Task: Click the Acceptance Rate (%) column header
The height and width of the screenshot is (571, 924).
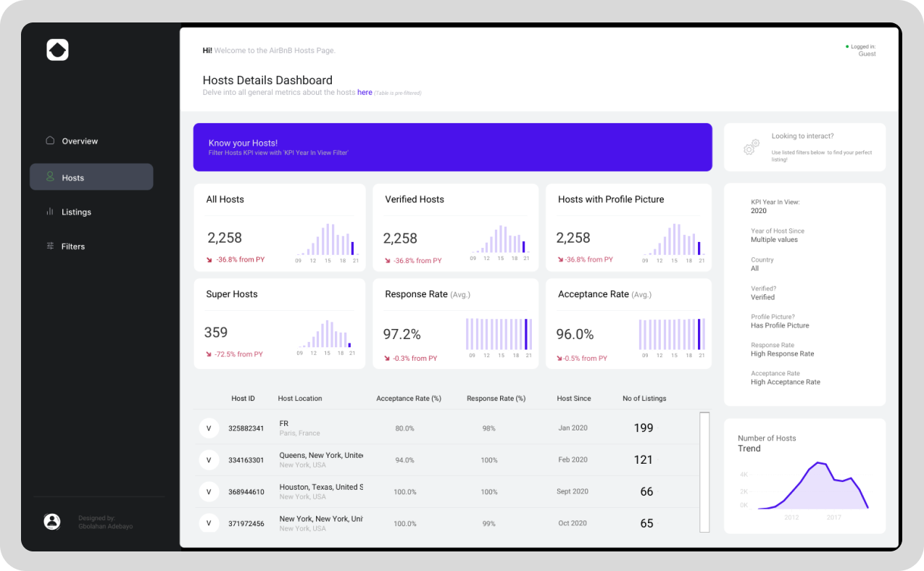Action: pyautogui.click(x=409, y=399)
